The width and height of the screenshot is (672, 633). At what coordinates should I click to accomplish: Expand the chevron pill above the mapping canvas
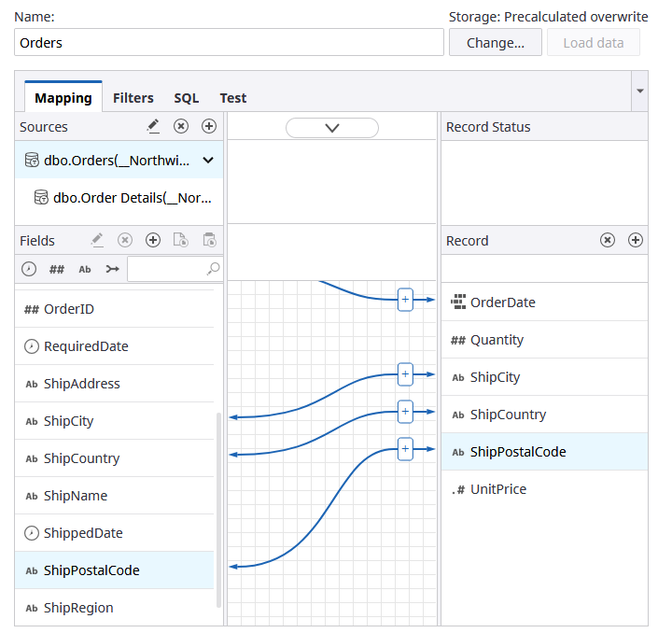332,128
